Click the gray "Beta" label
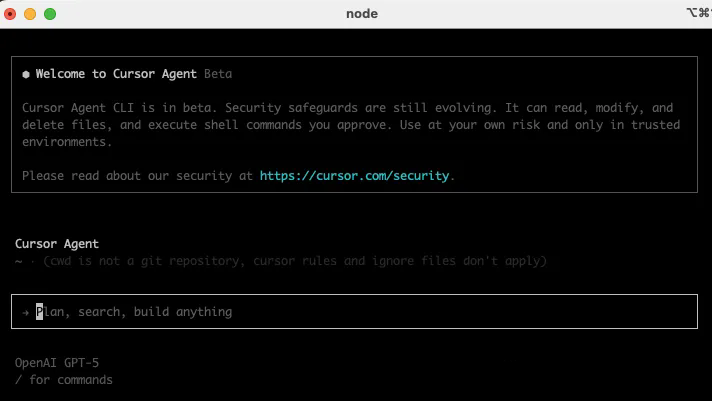712x401 pixels. [218, 74]
